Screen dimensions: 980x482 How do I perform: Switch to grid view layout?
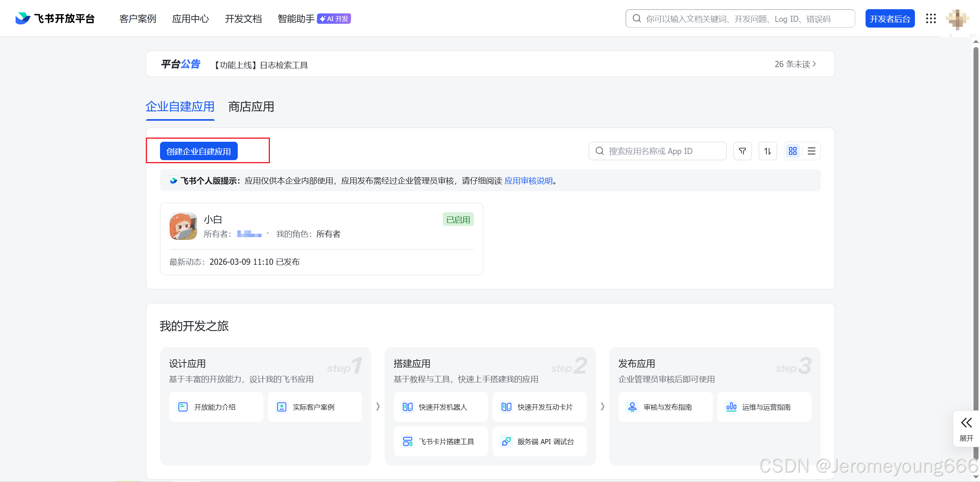pos(793,151)
